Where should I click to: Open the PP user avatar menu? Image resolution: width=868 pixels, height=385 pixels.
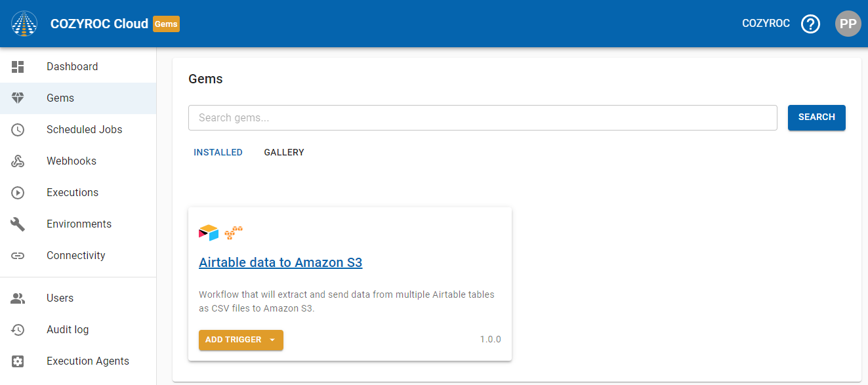click(x=848, y=24)
